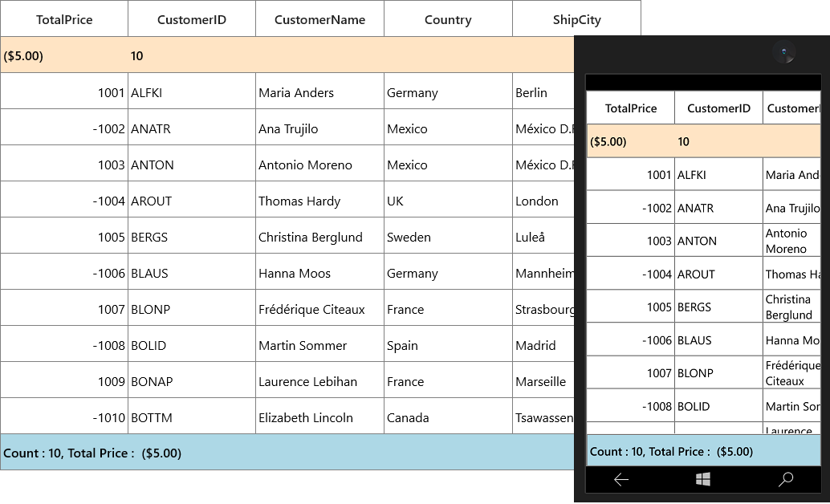Click the Thomas Hardy name cell in desktop grid
This screenshot has width=830, height=504.
click(x=319, y=200)
